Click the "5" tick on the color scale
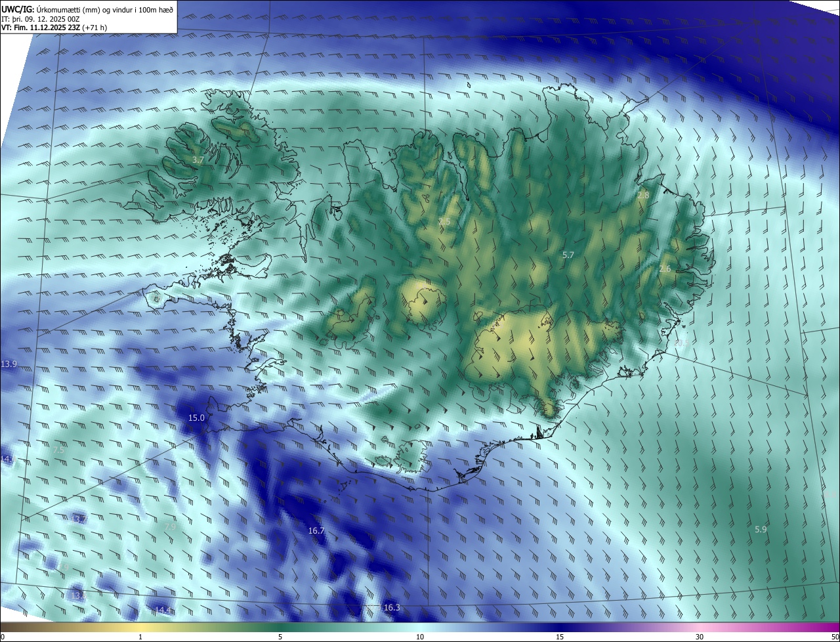840x642 pixels. pyautogui.click(x=280, y=637)
